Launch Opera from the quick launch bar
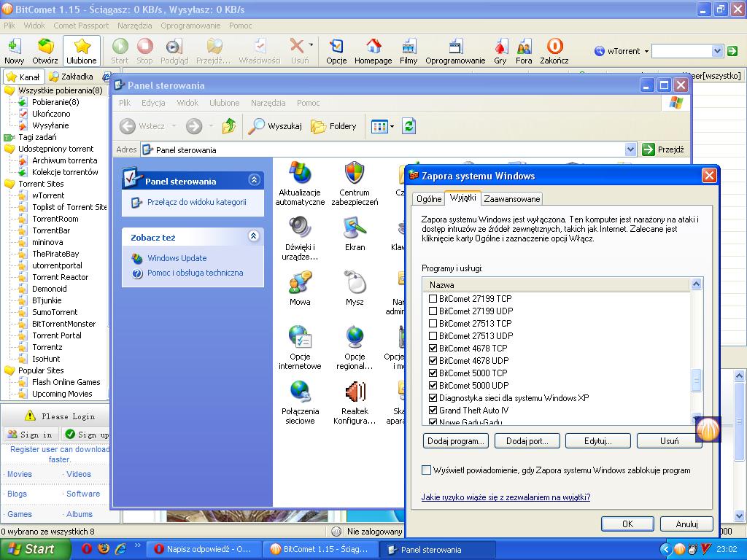This screenshot has width=747, height=560. (x=87, y=548)
